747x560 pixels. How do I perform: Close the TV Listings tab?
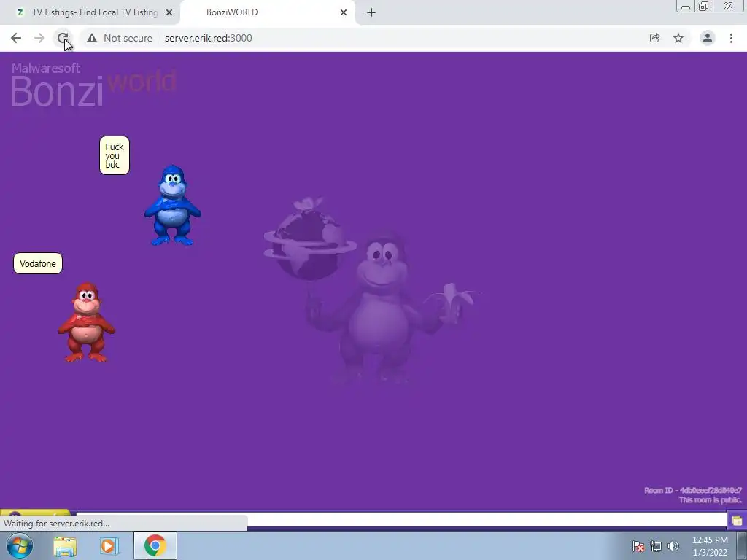[169, 12]
